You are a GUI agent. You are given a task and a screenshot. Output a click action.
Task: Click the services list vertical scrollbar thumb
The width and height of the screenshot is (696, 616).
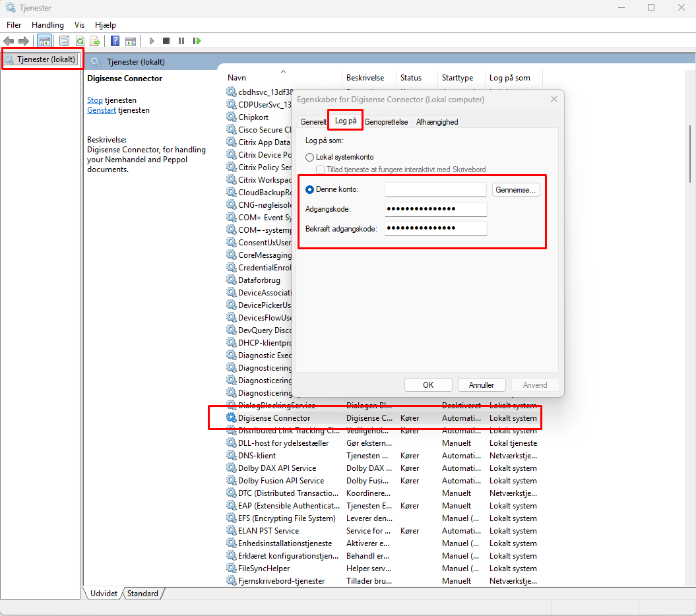point(690,153)
